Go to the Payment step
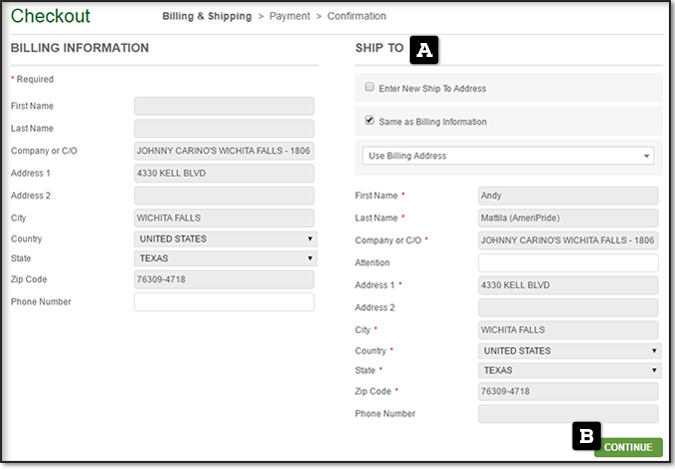675x470 pixels. (x=289, y=17)
